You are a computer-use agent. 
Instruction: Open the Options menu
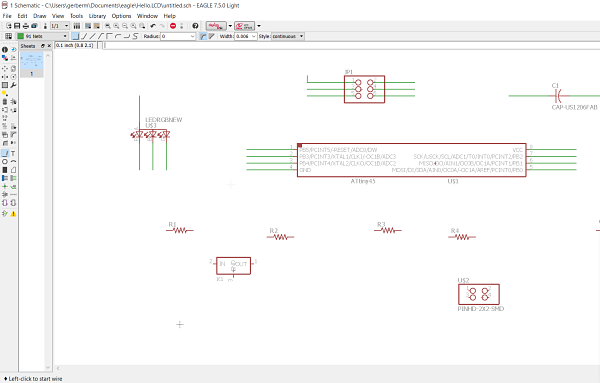(121, 16)
